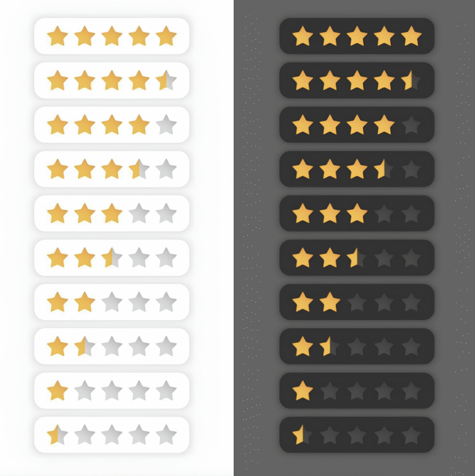Viewport: 475px width, 476px height.
Task: Pick the half star in the dark 3.5-star rating
Action: point(383,169)
